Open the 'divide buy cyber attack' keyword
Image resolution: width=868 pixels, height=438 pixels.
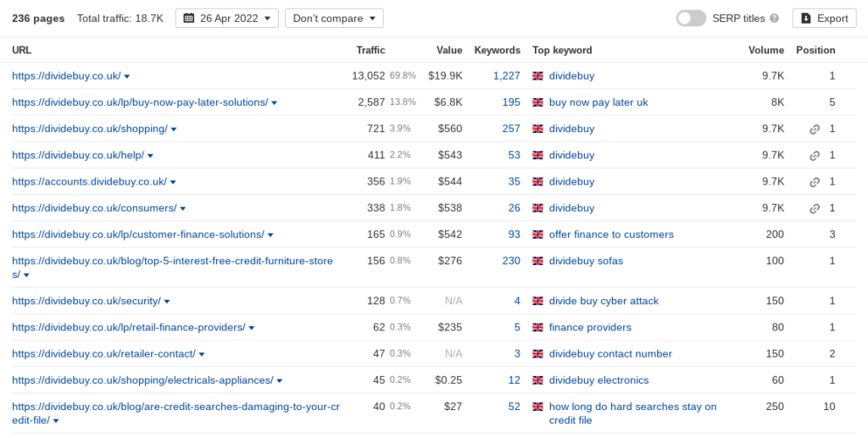[604, 301]
